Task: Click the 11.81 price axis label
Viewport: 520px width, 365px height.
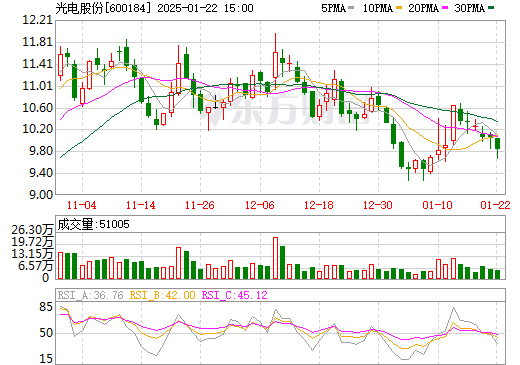Action: tap(38, 42)
